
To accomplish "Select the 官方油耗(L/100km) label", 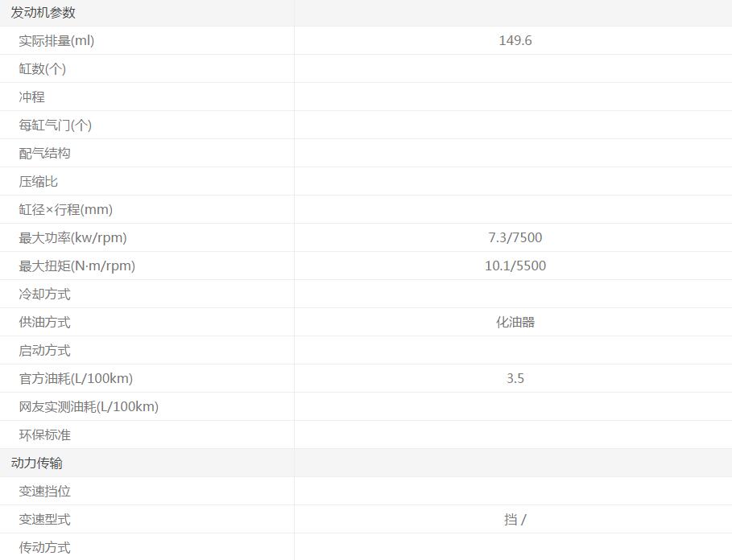I will (76, 379).
